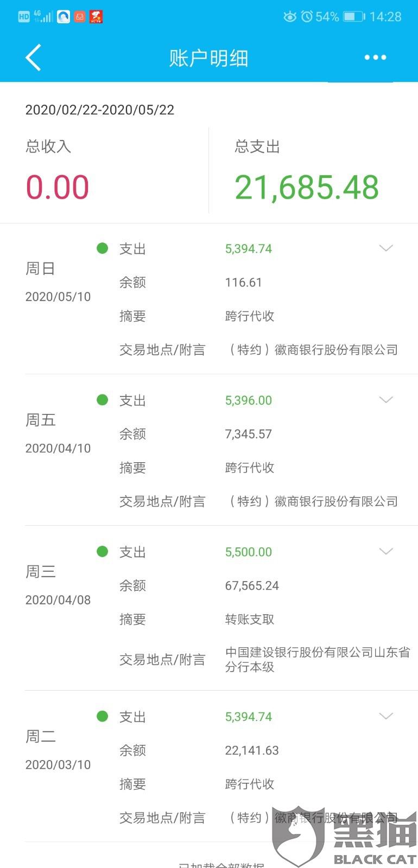
Task: Tap green dot of 2020/05/10 transaction
Action: 102,248
